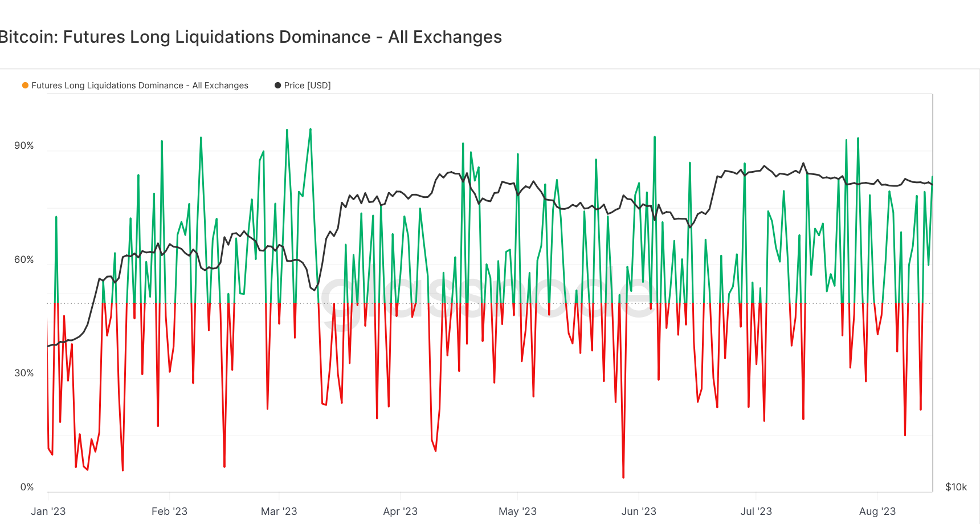Viewport: 980px width, 524px height.
Task: Click the Jun '23 axis tick label
Action: pyautogui.click(x=639, y=511)
